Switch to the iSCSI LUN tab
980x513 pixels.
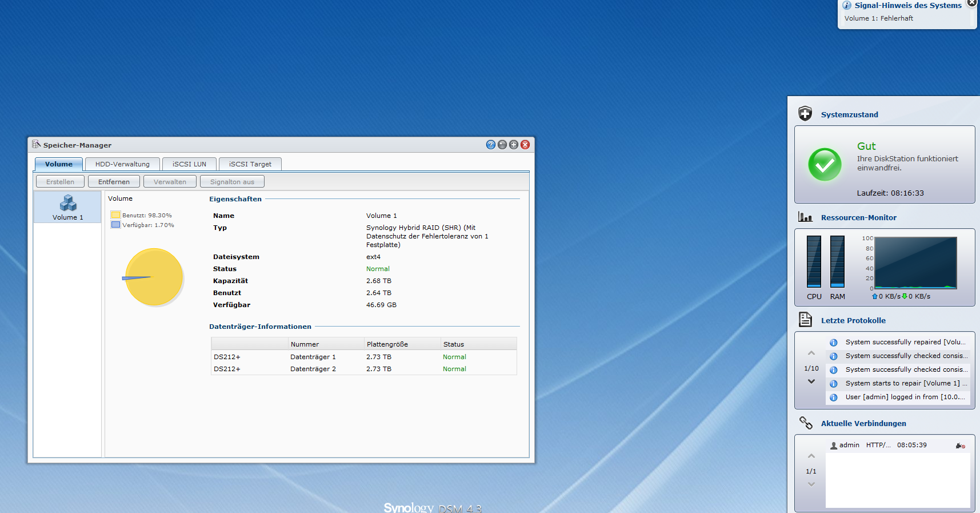(189, 164)
